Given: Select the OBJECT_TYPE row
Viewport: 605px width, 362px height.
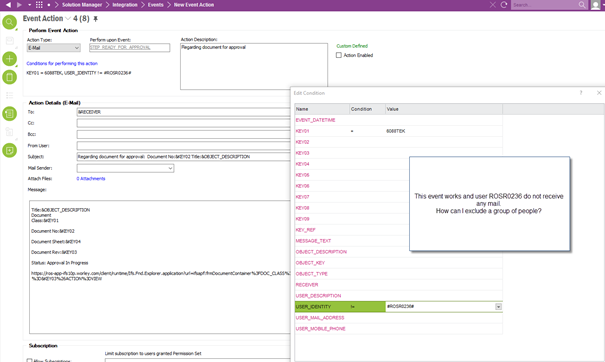Looking at the screenshot, I should (399, 274).
